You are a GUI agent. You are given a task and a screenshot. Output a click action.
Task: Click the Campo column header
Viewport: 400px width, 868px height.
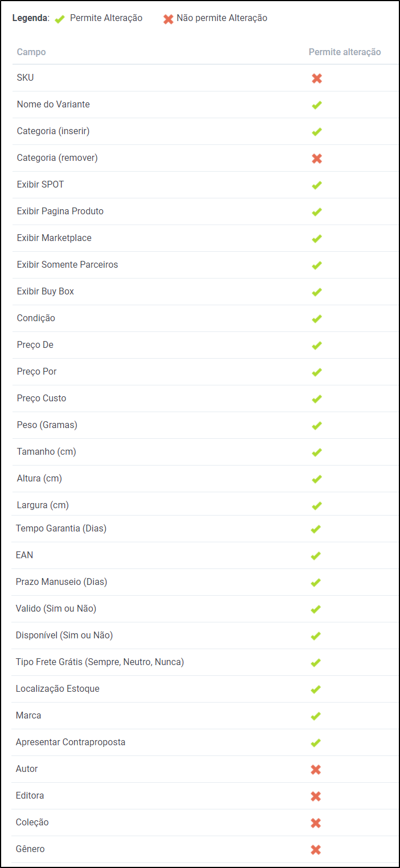(31, 52)
